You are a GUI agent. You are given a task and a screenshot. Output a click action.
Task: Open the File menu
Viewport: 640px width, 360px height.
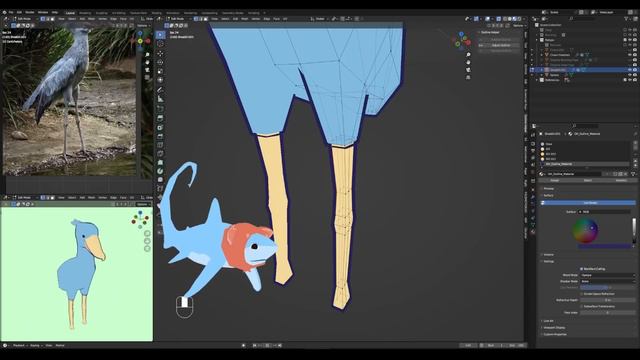(11, 12)
